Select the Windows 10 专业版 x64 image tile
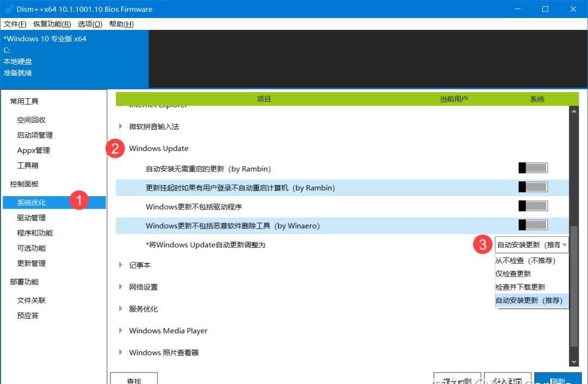588x384 pixels. pos(74,59)
